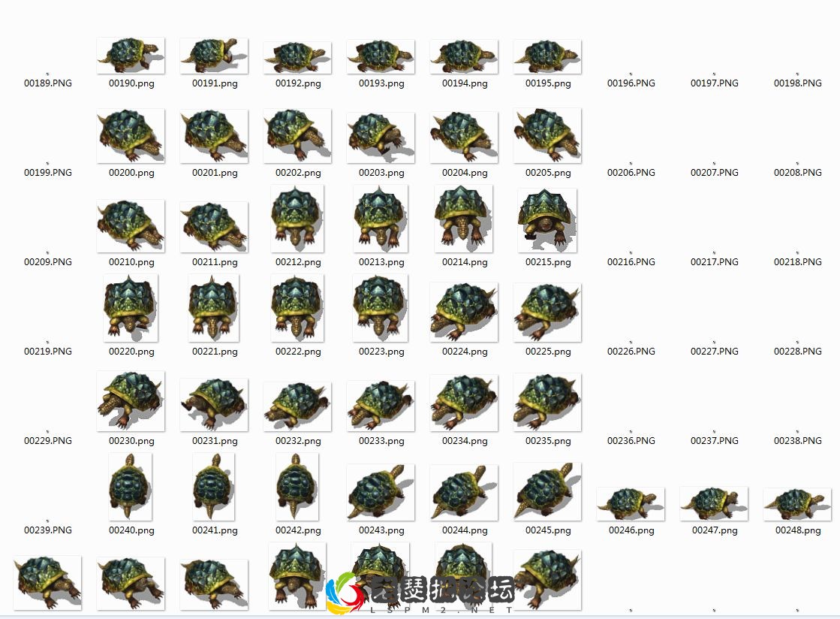The width and height of the screenshot is (840, 619).
Task: Click the 00208.PNG file name
Action: [798, 173]
